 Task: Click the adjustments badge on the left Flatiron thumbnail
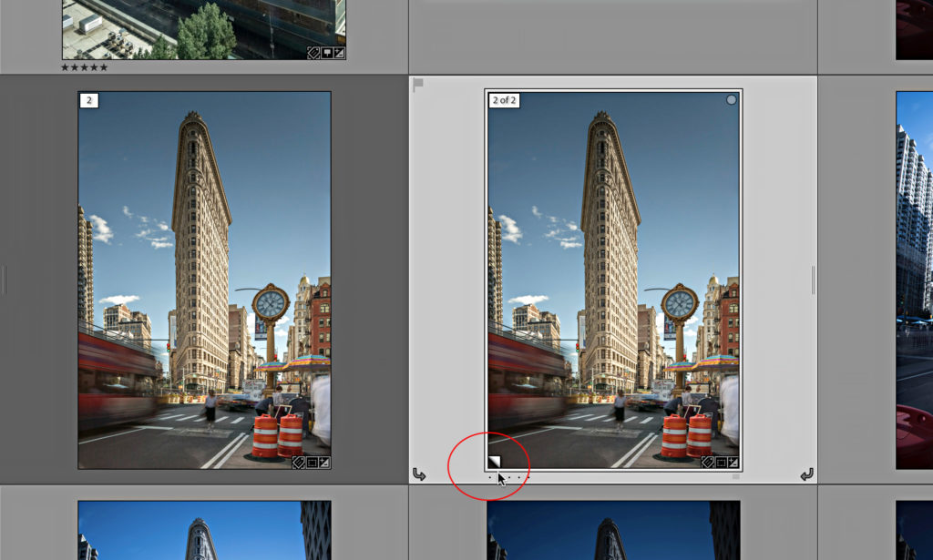(x=323, y=463)
